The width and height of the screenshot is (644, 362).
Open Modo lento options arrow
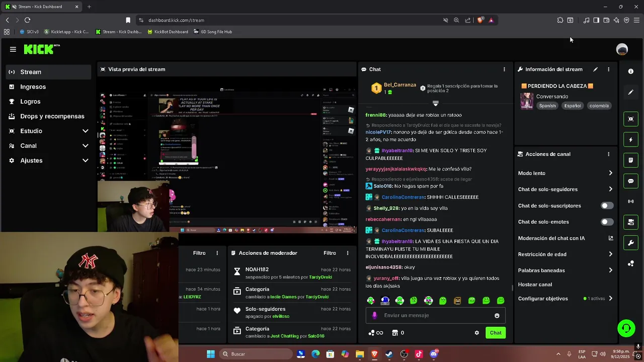(610, 173)
